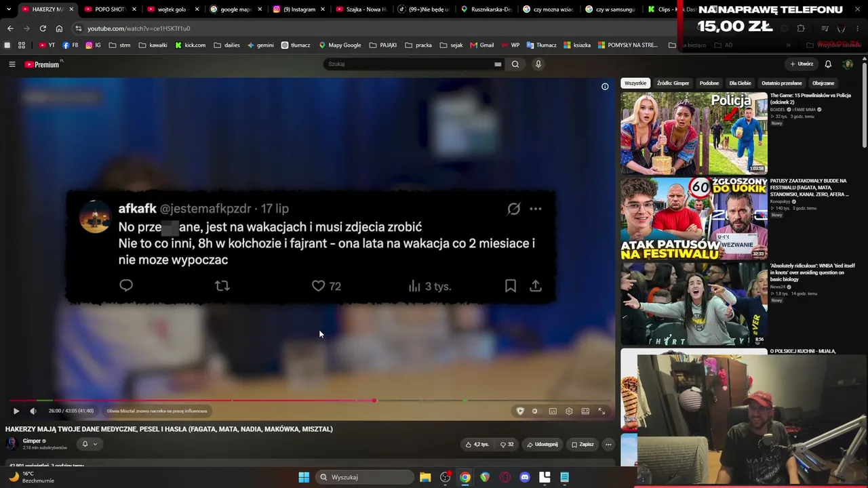Open the browser tab search dropdown
The image size is (868, 488).
point(9,9)
